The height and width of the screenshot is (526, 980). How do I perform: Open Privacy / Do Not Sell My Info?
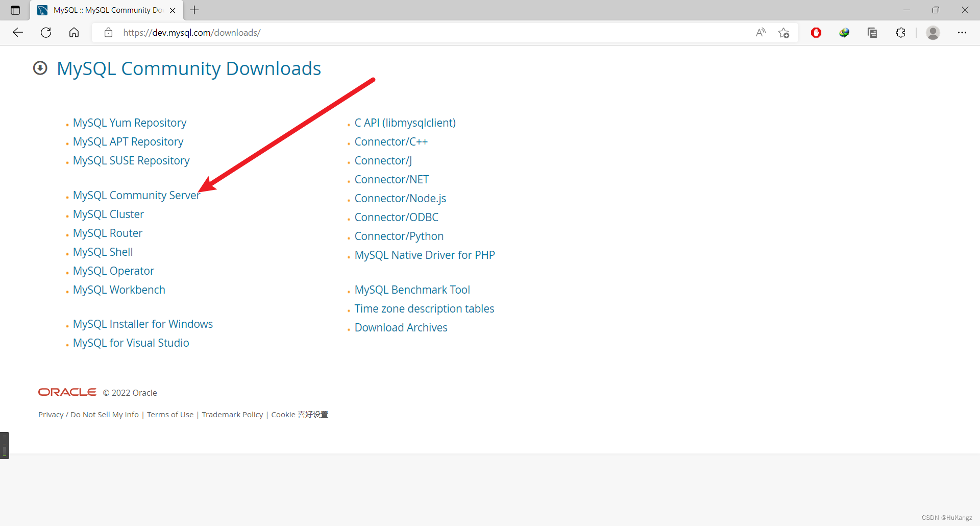88,415
